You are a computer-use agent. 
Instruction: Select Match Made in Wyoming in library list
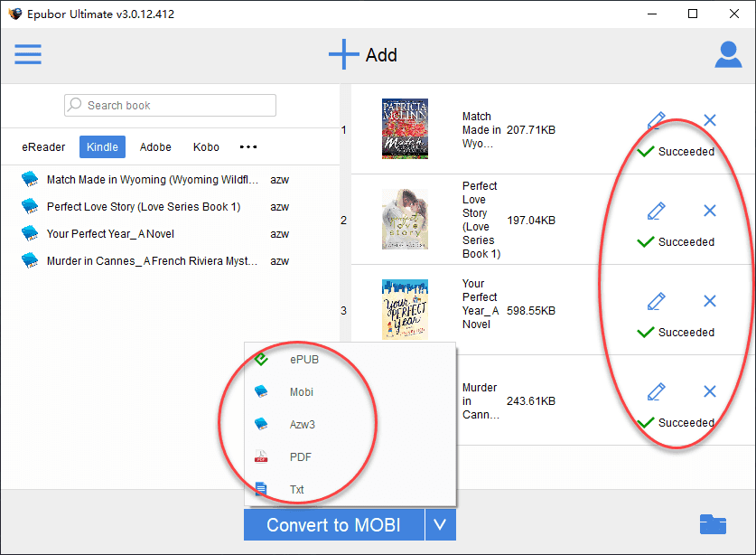[x=153, y=180]
